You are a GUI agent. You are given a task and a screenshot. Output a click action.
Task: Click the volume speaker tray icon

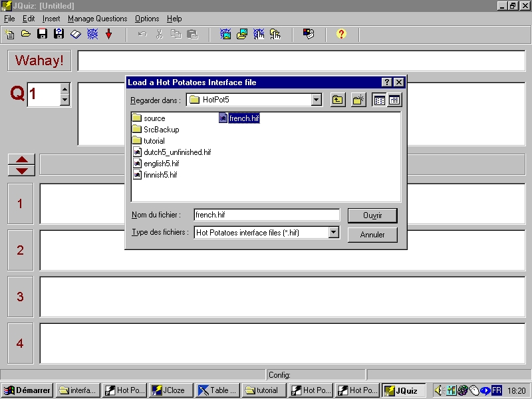(439, 390)
